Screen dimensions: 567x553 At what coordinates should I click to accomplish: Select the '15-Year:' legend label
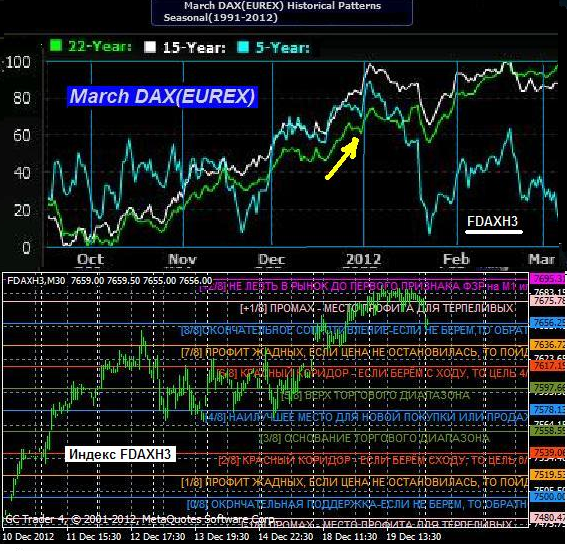click(x=194, y=47)
